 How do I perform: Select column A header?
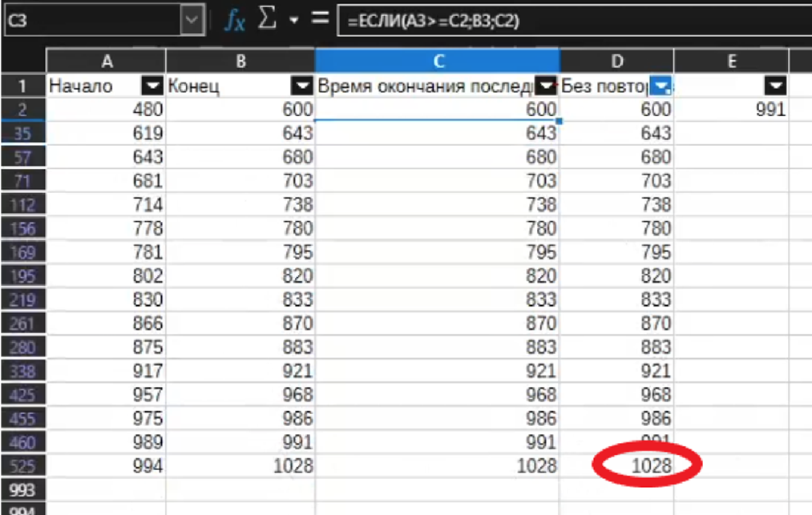pyautogui.click(x=106, y=62)
